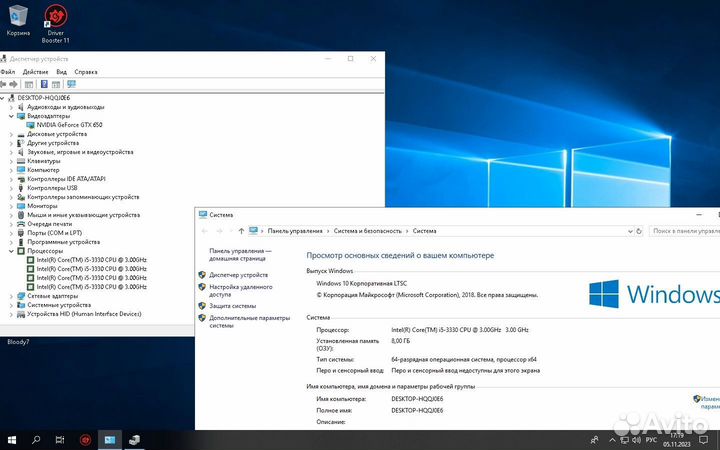Open Настройка удаленного доступа link
The height and width of the screenshot is (450, 720).
[241, 291]
